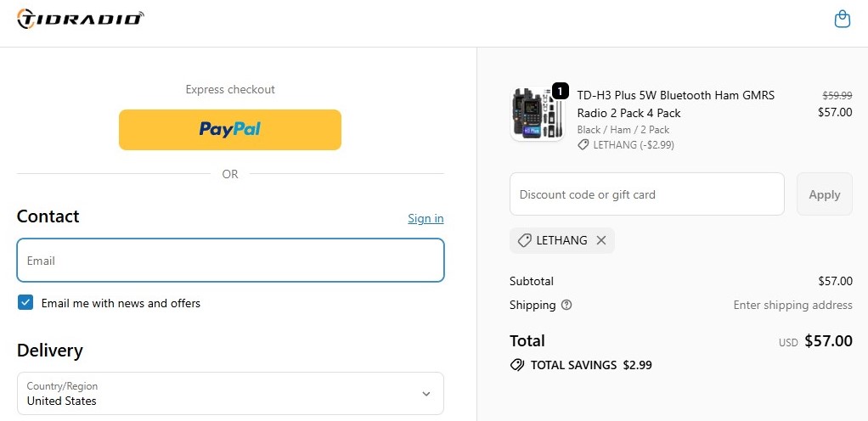868x421 pixels.
Task: Click discount tag icon beside LETHANG (-$2.99)
Action: [583, 145]
